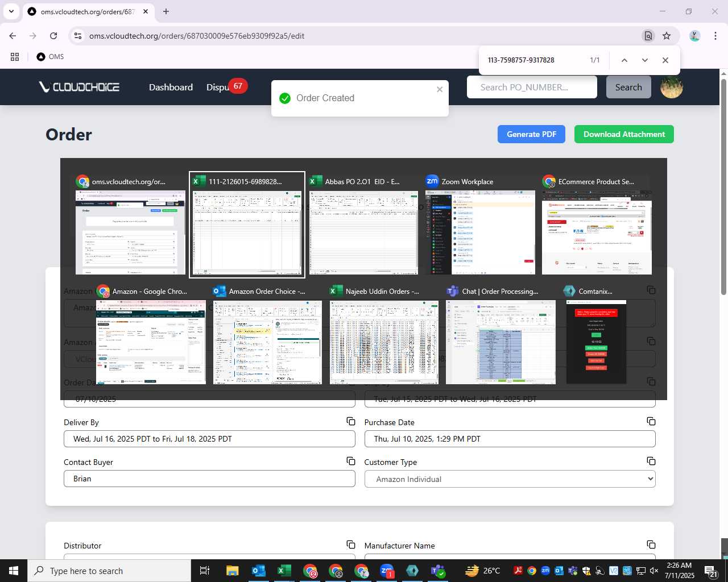
Task: Click the CloudChoice logo
Action: (79, 87)
